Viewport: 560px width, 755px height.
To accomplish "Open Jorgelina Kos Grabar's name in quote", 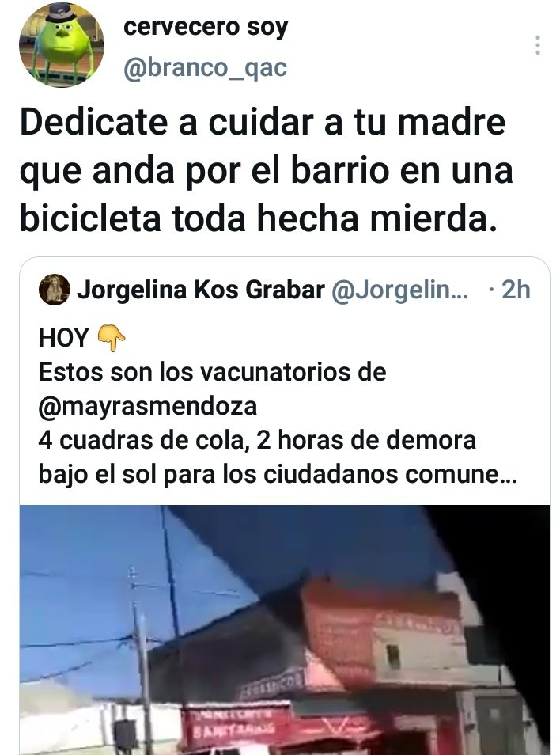I will [201, 290].
